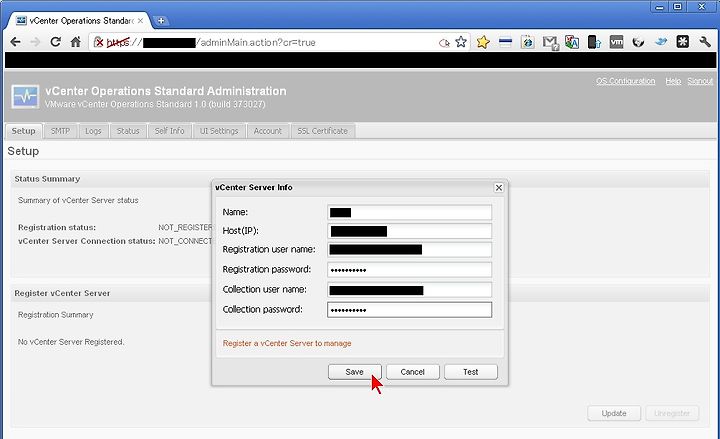
Task: Open the OS Configuration link
Action: [x=625, y=81]
